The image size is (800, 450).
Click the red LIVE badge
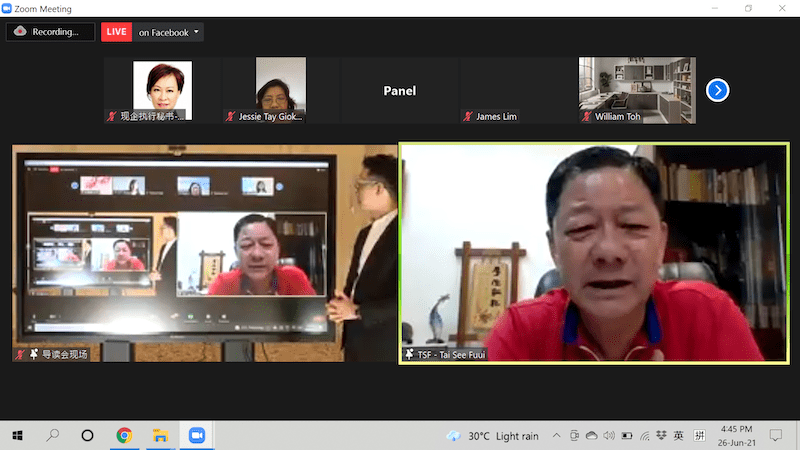tap(117, 32)
